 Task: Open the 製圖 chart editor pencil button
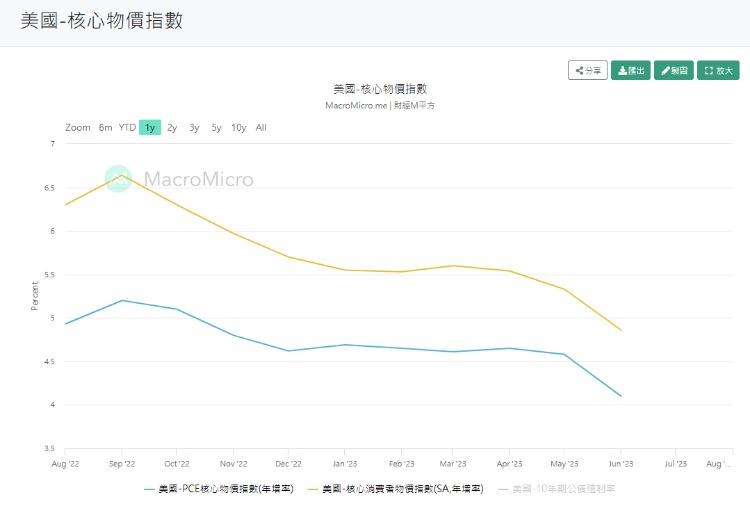tap(674, 70)
